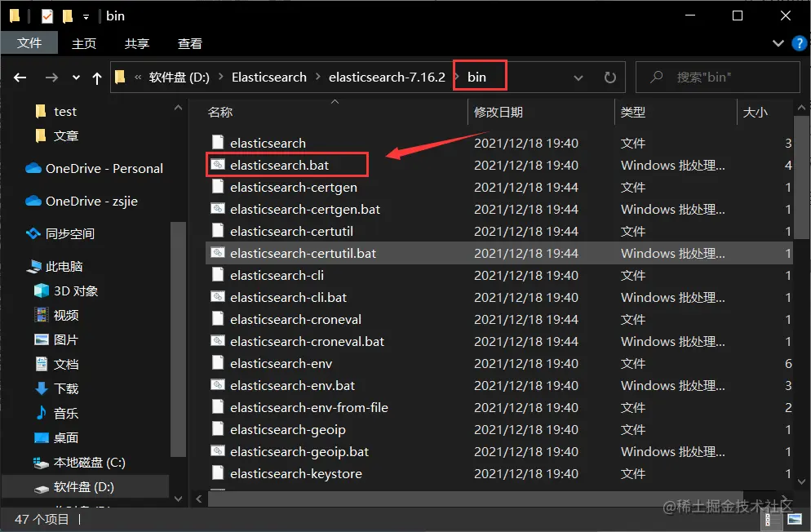Open 同步空间 in the navigation pane

click(70, 233)
